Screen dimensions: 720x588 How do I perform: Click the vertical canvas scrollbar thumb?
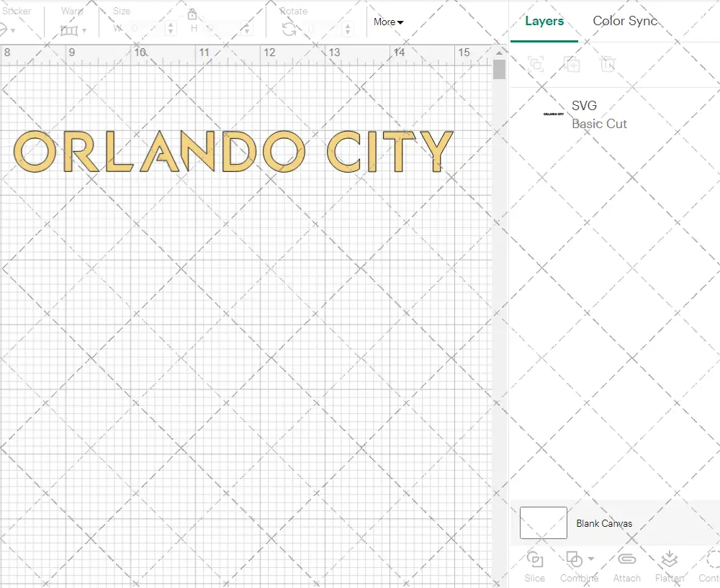coord(499,69)
